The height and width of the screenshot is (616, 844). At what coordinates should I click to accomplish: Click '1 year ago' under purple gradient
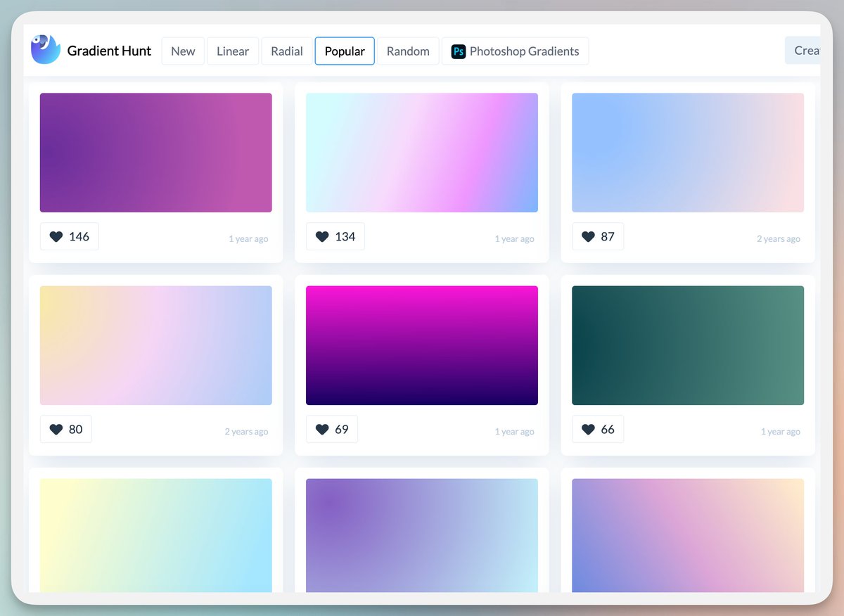pyautogui.click(x=248, y=239)
